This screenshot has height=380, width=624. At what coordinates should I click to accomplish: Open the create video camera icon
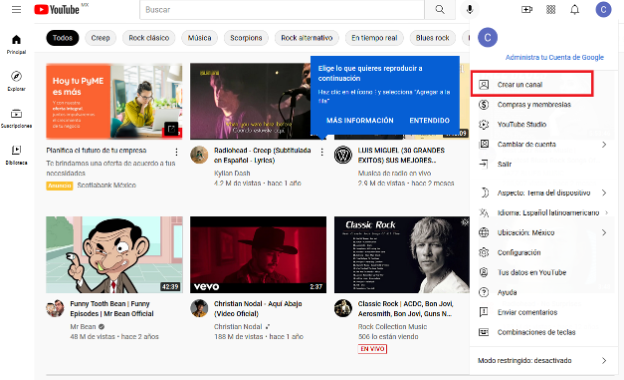coord(526,9)
